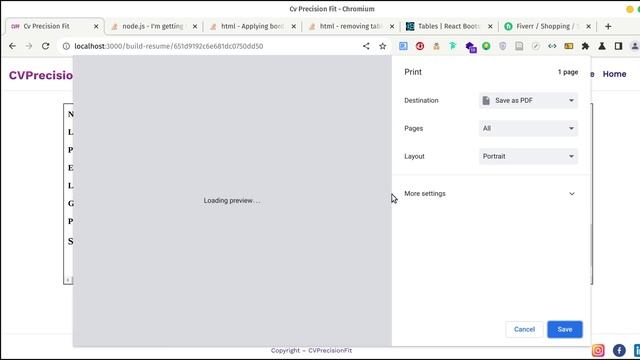The image size is (640, 360).
Task: Open the Home link in site navigation
Action: (614, 74)
